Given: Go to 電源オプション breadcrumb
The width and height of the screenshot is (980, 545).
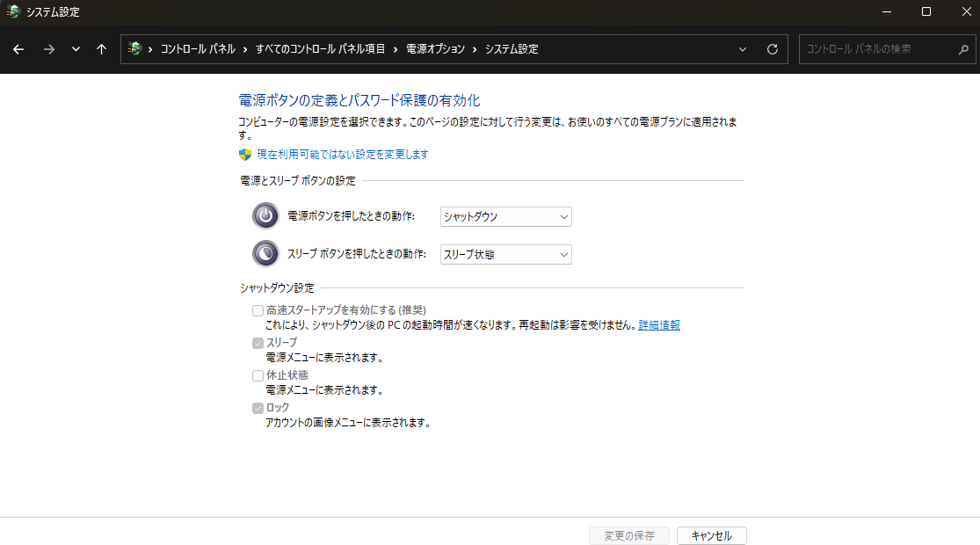Looking at the screenshot, I should (436, 48).
